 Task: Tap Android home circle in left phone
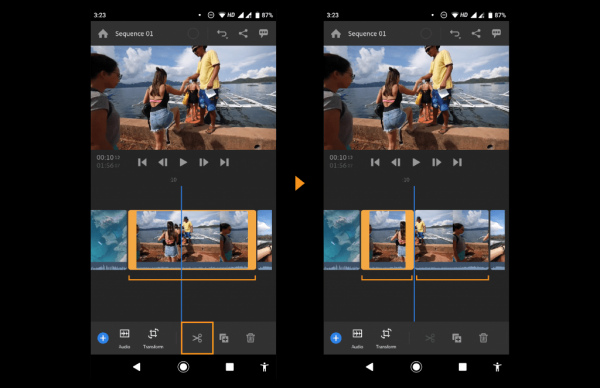pyautogui.click(x=183, y=367)
